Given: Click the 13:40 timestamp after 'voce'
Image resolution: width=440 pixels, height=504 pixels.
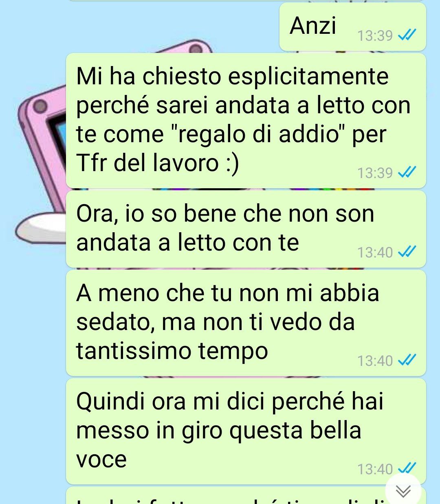Looking at the screenshot, I should (x=375, y=469).
